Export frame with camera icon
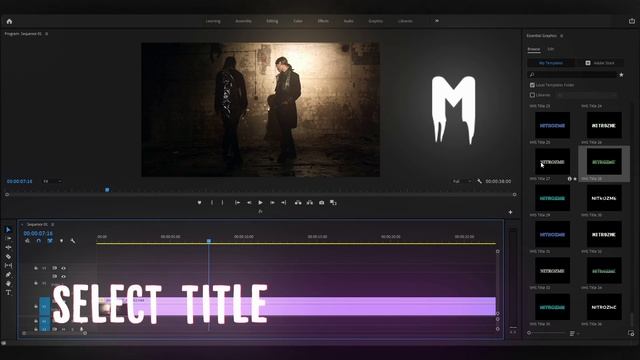Viewport: 640px width, 360px height. pyautogui.click(x=322, y=202)
